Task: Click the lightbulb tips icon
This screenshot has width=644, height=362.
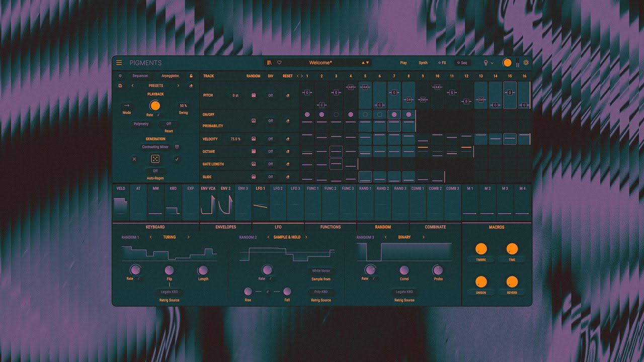Action: point(486,63)
